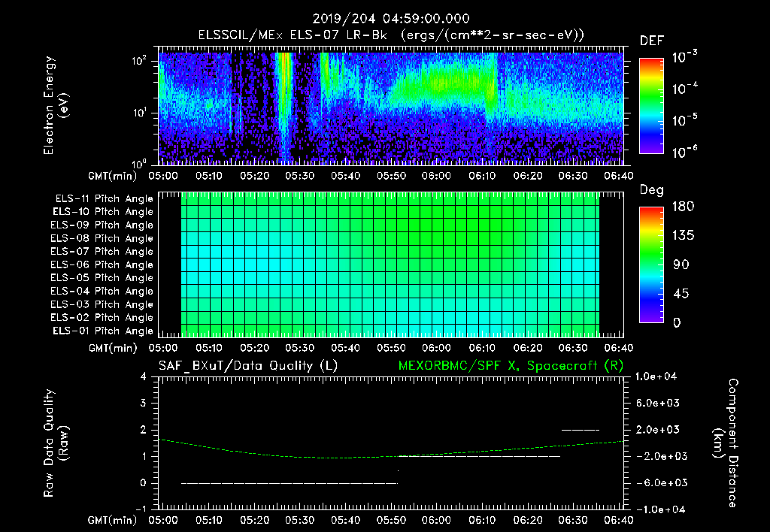Click 'GMT(min)' label under pitch angle panel

113,348
